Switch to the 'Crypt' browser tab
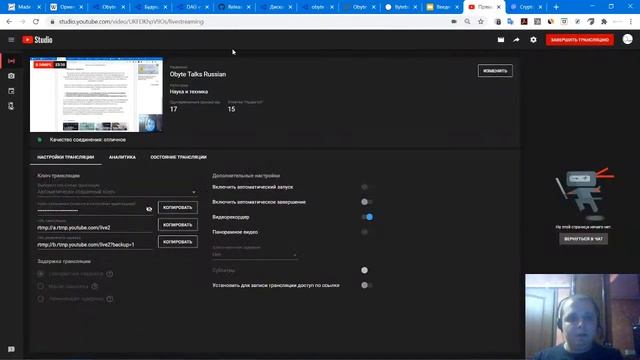This screenshot has height=360, width=640. pos(526,7)
